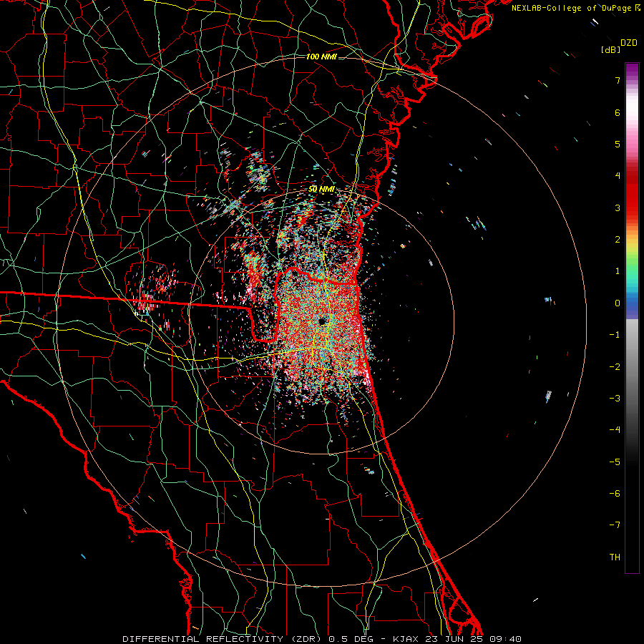Click the black radar site dot at center

coord(323,321)
